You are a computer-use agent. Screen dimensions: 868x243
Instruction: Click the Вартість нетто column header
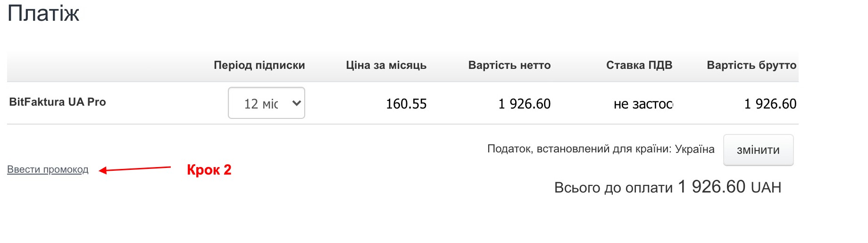[x=509, y=65]
